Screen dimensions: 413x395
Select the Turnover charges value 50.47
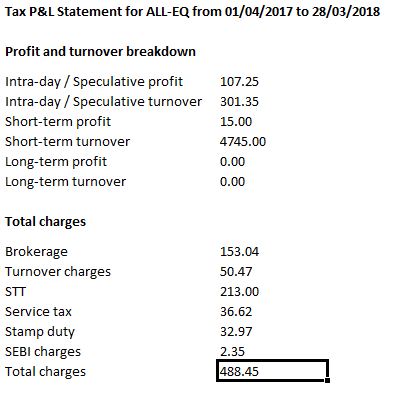(x=236, y=272)
